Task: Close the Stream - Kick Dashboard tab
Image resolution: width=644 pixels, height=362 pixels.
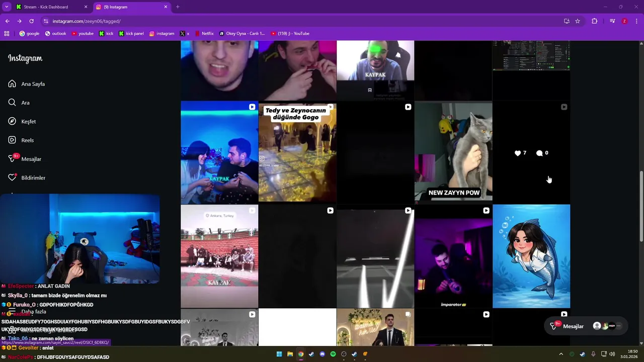Action: 86,7
